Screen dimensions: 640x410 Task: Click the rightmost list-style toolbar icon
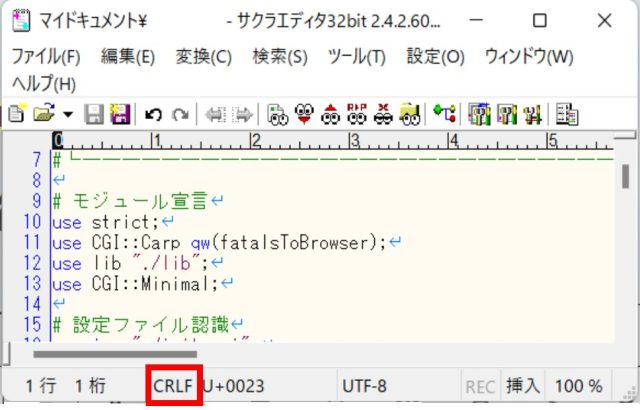coord(567,114)
